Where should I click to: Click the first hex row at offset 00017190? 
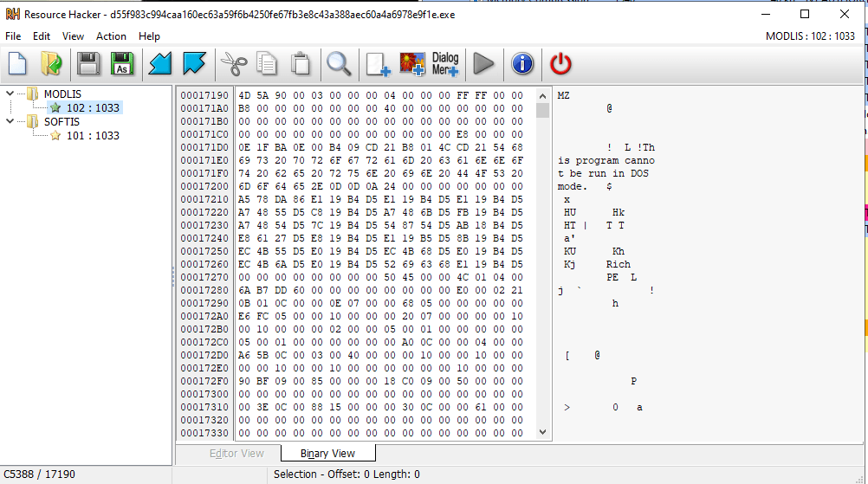(379, 95)
